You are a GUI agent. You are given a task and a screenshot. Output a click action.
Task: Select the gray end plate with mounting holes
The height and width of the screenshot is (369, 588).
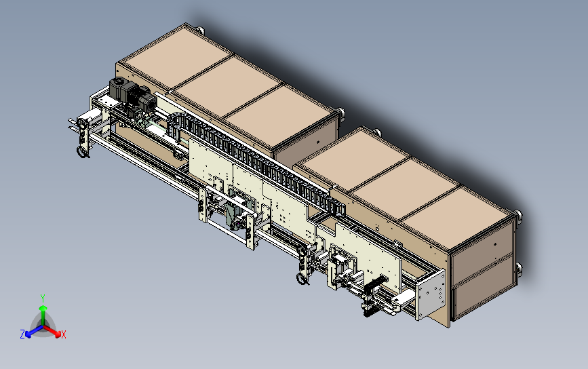coord(431,295)
